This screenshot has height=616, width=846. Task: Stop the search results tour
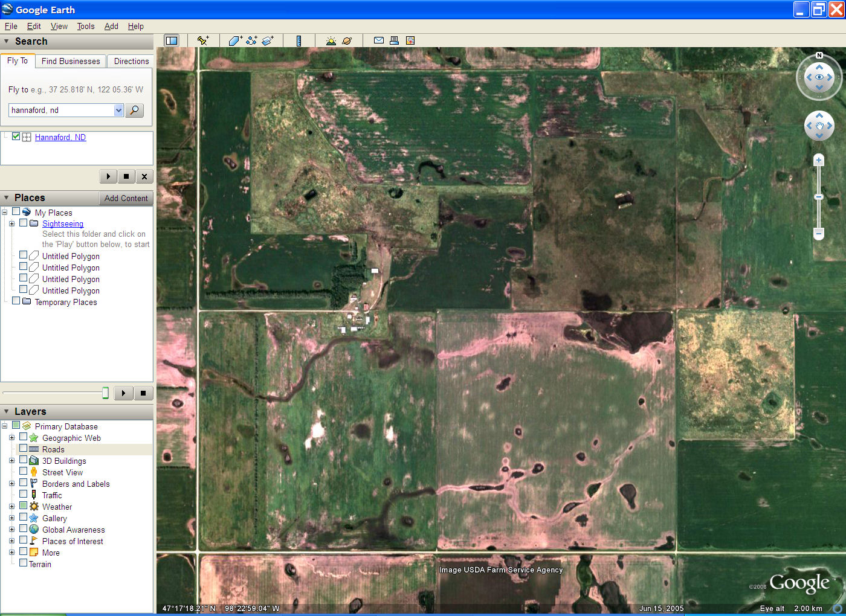point(126,176)
